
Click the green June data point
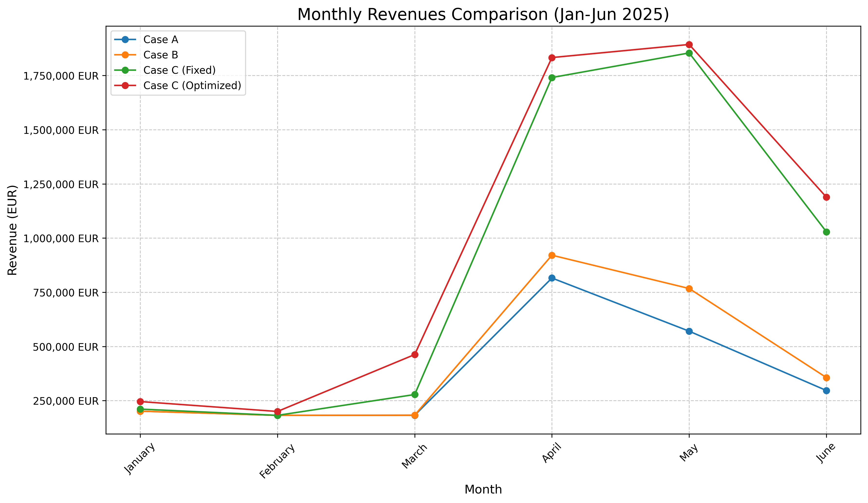click(826, 232)
